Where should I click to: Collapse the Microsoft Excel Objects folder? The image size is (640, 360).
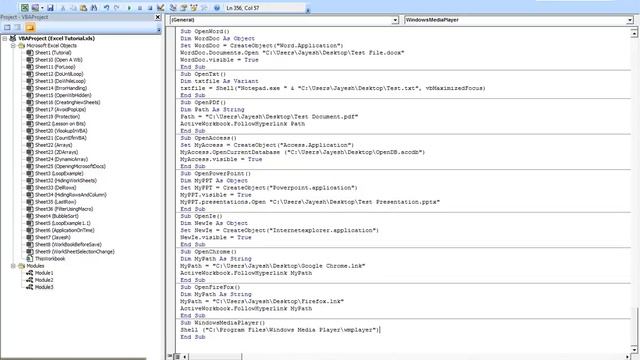tap(13, 46)
